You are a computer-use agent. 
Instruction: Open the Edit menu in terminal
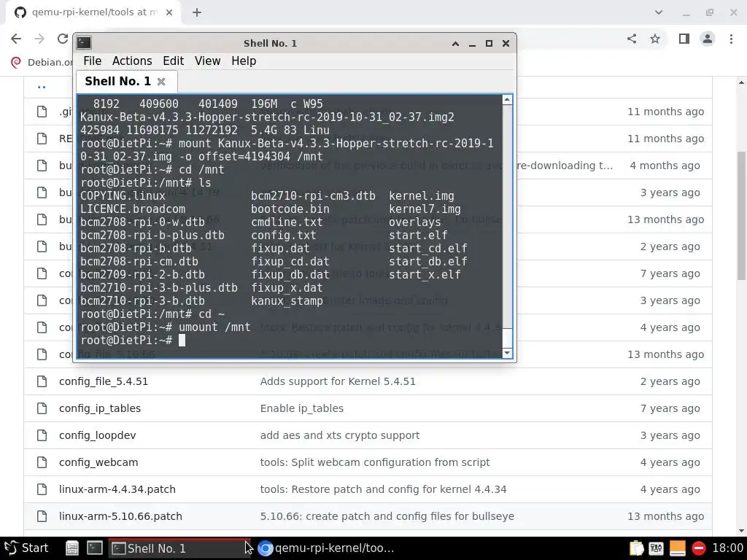(173, 61)
